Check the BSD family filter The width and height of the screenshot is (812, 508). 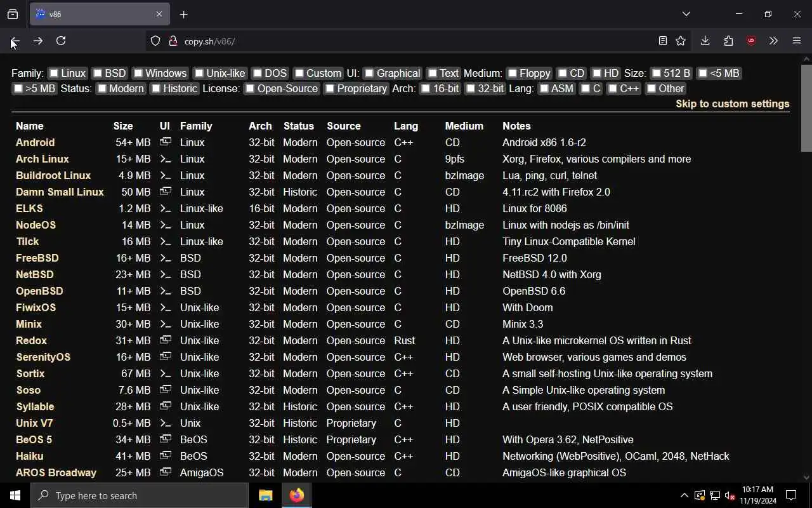click(98, 73)
